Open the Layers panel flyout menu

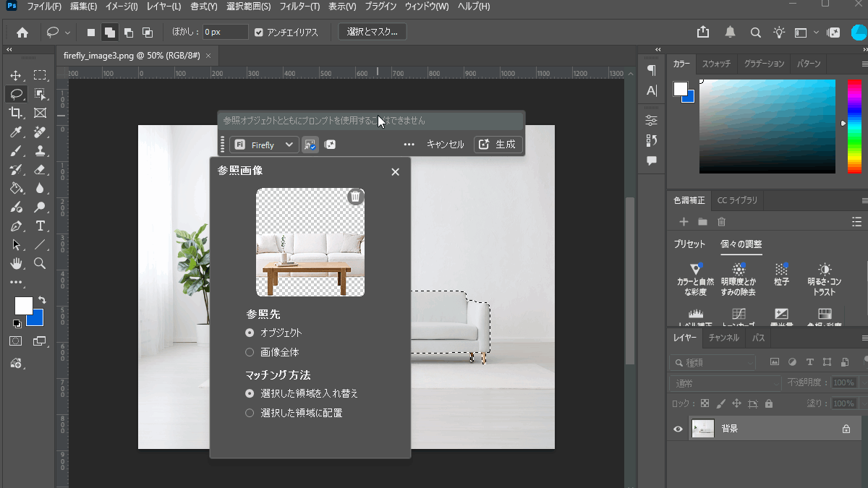tap(864, 338)
